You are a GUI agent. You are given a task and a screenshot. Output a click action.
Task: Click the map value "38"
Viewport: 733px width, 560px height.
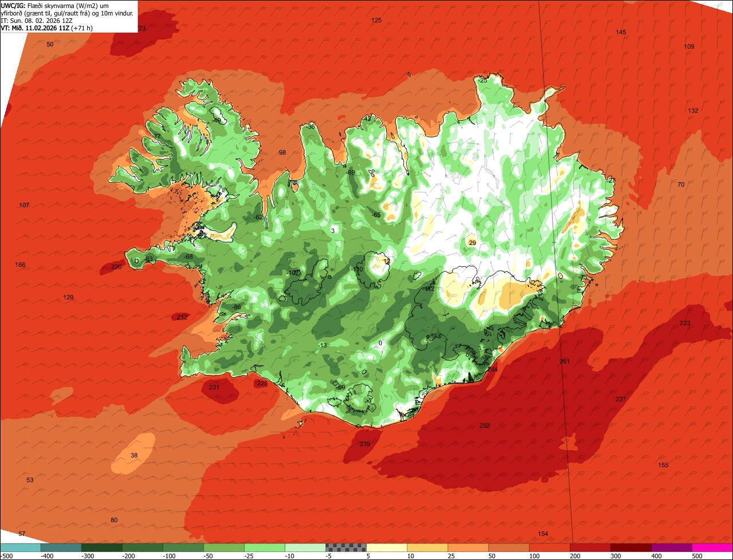coord(134,455)
